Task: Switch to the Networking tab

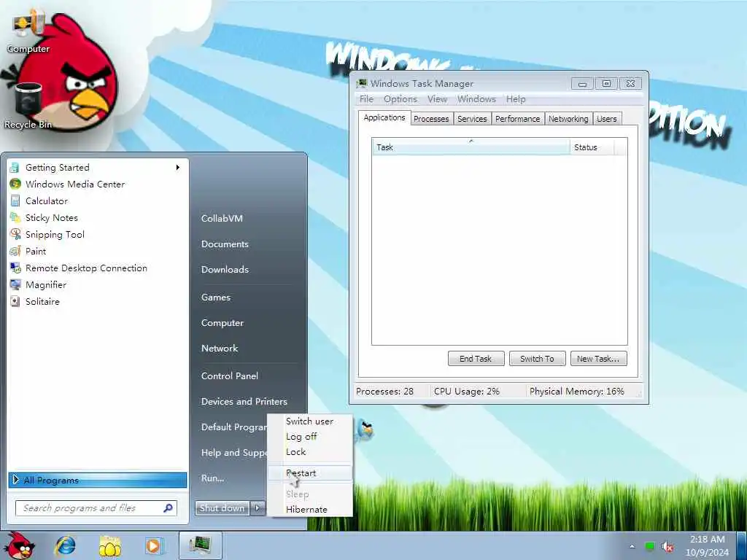Action: (x=568, y=119)
